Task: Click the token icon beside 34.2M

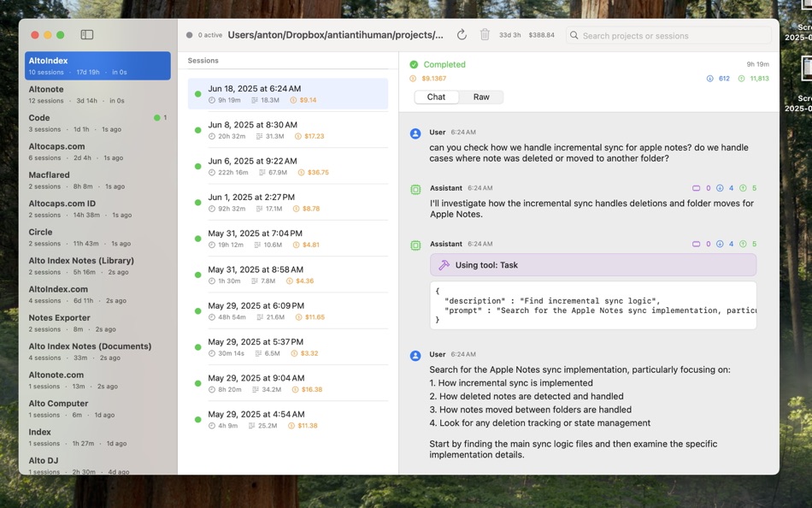Action: (256, 390)
